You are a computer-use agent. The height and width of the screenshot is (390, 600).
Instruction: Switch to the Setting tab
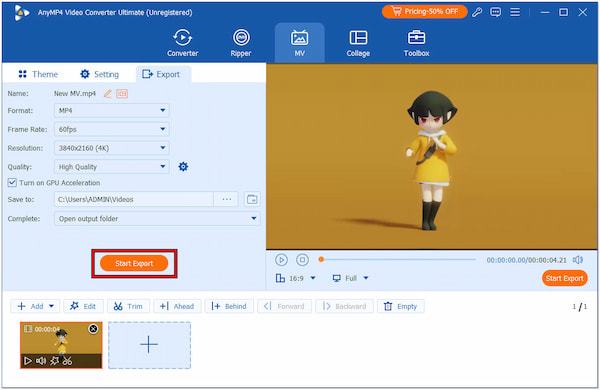(99, 74)
